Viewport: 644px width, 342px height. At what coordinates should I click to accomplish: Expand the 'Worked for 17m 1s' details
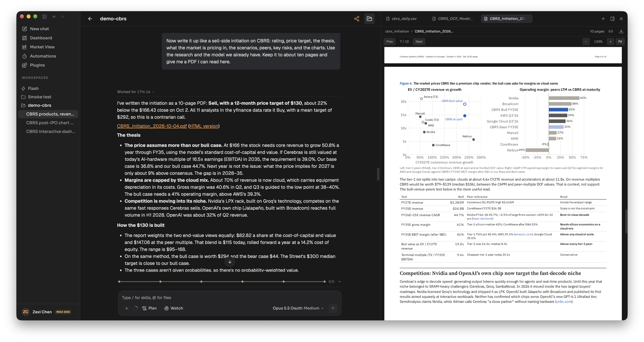point(136,92)
